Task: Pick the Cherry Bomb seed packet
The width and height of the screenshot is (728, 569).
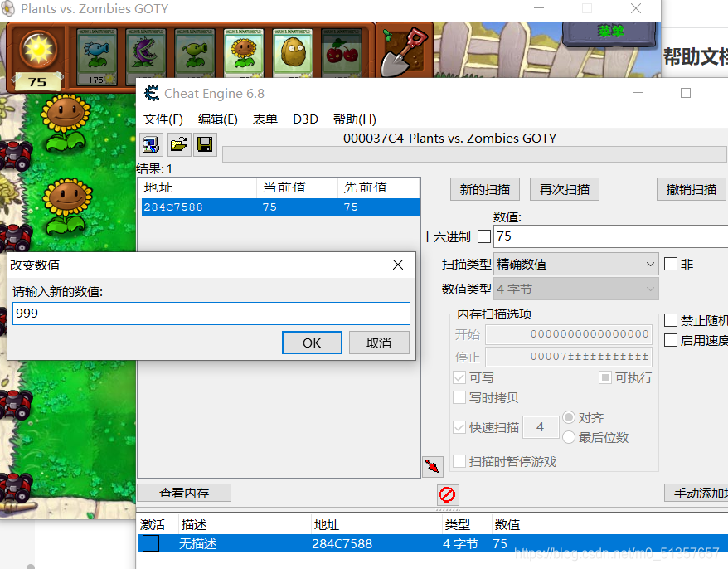Action: click(341, 51)
